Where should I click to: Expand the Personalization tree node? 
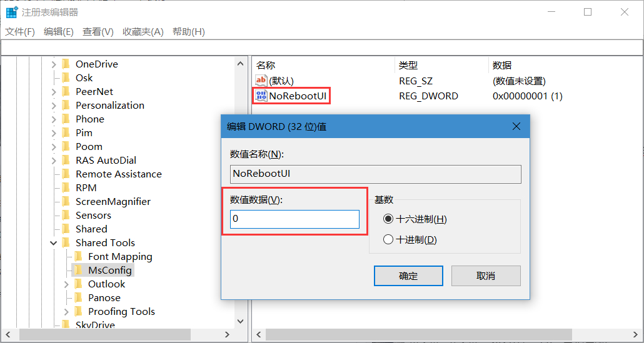pyautogui.click(x=54, y=105)
